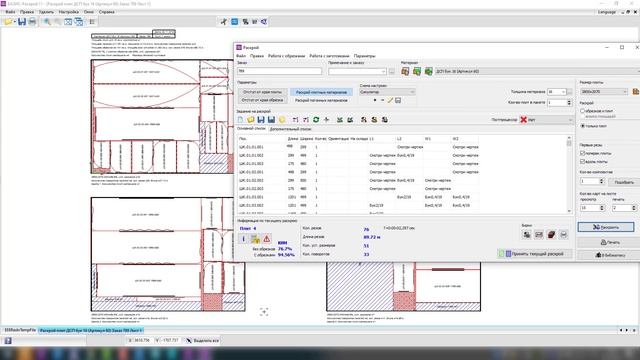Last printer-like icon in Виды group
640x360 pixels.
[x=564, y=234]
